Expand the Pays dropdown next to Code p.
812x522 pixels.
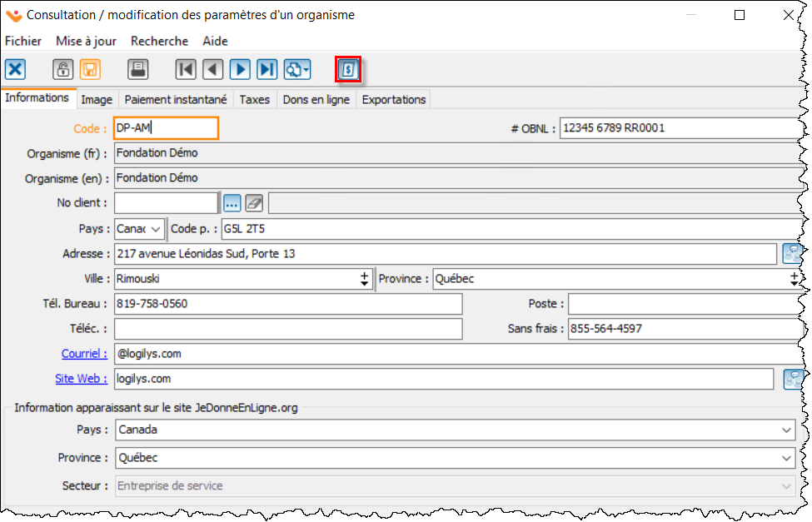155,229
